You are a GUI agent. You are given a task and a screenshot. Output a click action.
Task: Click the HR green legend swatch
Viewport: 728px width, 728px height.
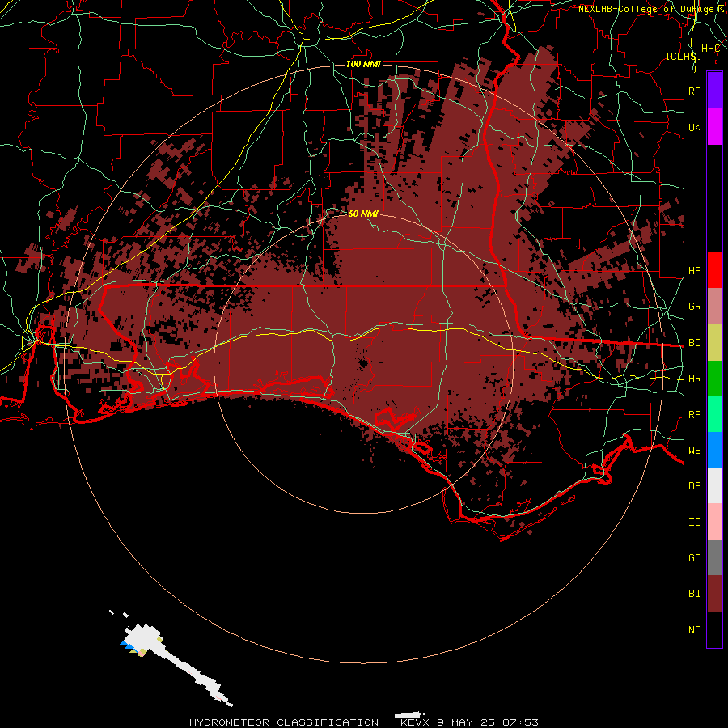coord(714,379)
